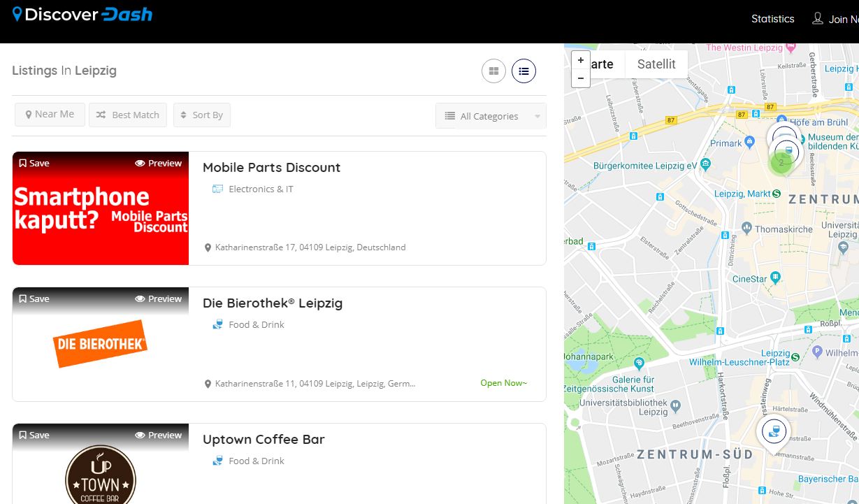Click the CineStar marker on map
The image size is (859, 504).
(x=776, y=278)
